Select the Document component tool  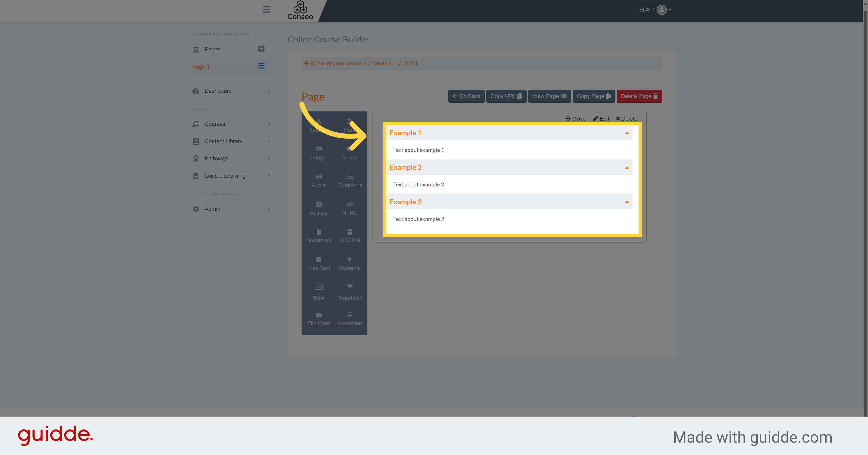[318, 236]
